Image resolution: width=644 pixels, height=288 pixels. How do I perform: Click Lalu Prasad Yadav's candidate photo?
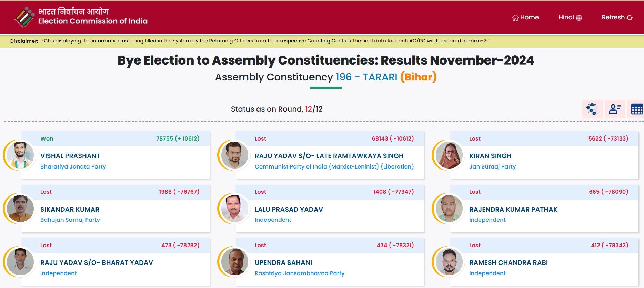tap(234, 209)
